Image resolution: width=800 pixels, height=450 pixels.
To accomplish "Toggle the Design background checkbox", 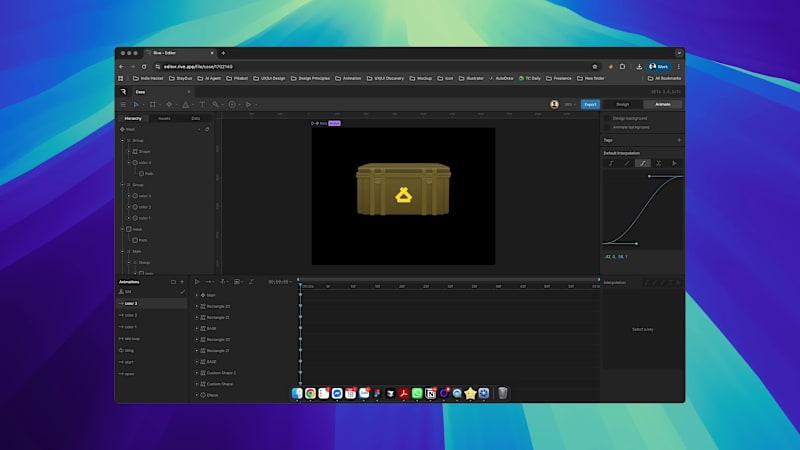I will 607,118.
